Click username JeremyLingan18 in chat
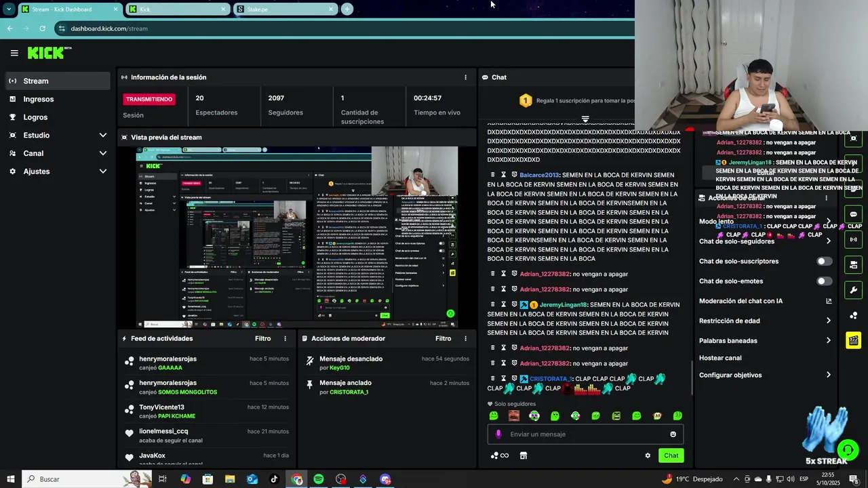The image size is (868, 488). (x=563, y=305)
